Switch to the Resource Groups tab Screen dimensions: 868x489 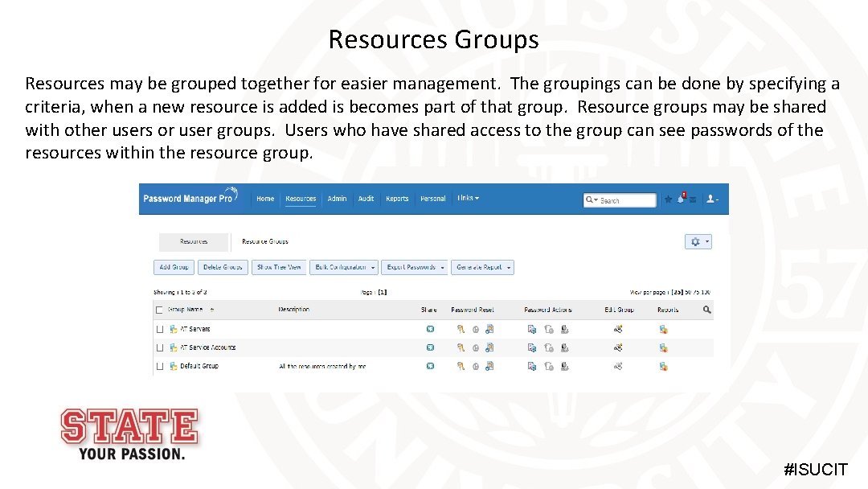click(x=265, y=242)
